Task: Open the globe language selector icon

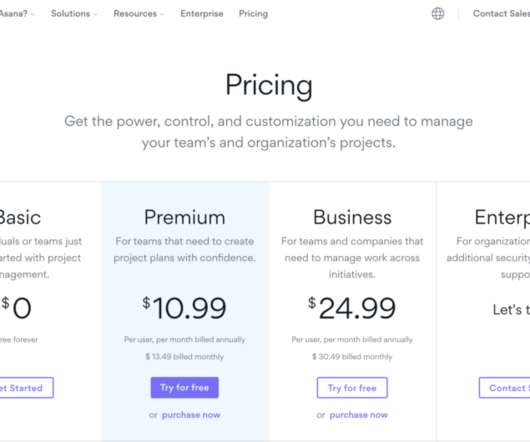Action: pyautogui.click(x=438, y=14)
